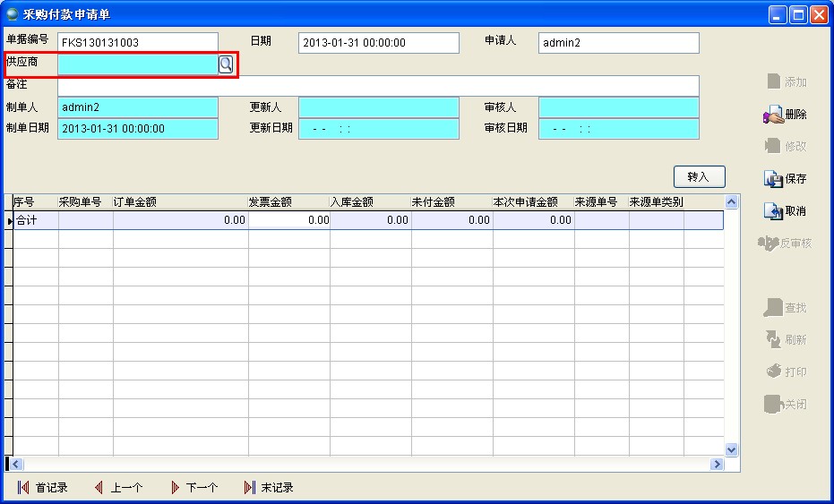Click the supplier lookup magnifier icon

pyautogui.click(x=226, y=64)
